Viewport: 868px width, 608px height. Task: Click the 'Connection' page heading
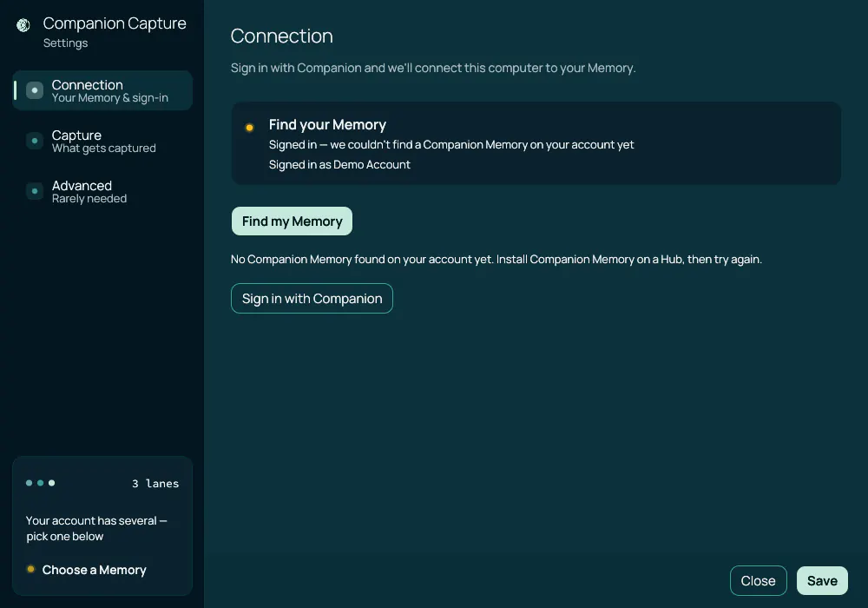point(282,36)
